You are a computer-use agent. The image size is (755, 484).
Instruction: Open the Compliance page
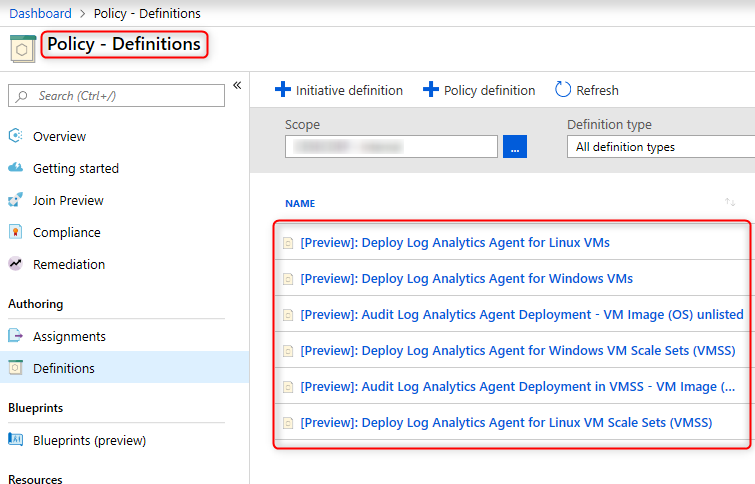tap(66, 233)
